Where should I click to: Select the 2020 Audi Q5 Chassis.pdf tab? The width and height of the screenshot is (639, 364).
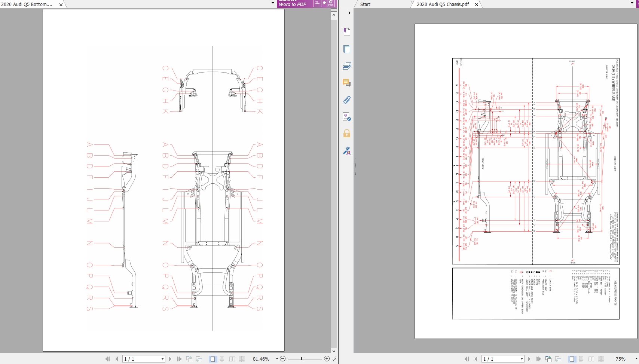[443, 4]
